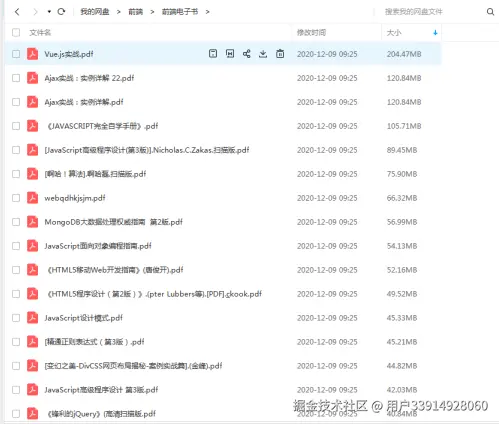
Task: Check the box for JavaScript设计模式.pdf
Action: pos(16,318)
